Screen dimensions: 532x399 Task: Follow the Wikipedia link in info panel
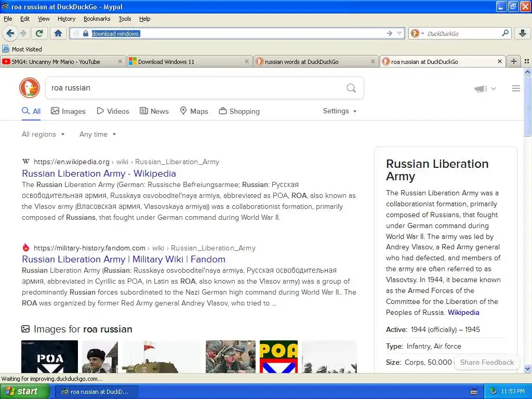pyautogui.click(x=463, y=312)
